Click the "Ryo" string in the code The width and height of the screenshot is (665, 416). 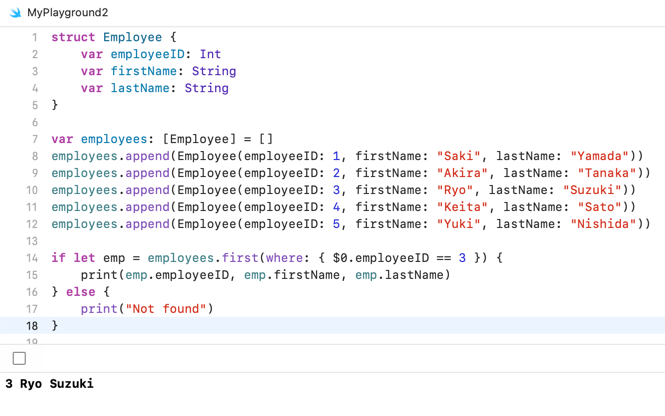(x=458, y=190)
